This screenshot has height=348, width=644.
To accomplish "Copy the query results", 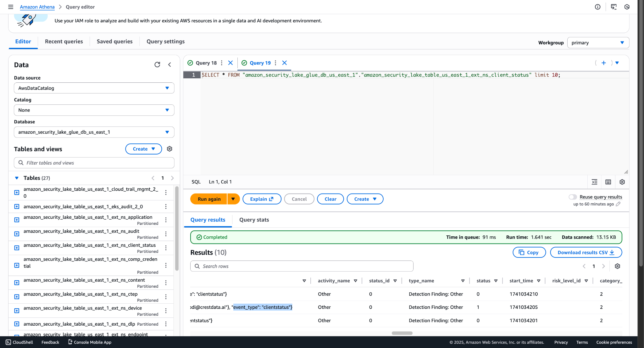I will [x=529, y=253].
